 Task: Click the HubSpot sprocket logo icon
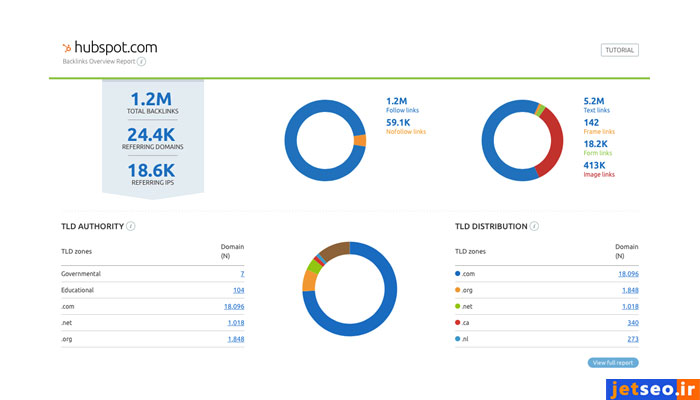click(x=67, y=47)
